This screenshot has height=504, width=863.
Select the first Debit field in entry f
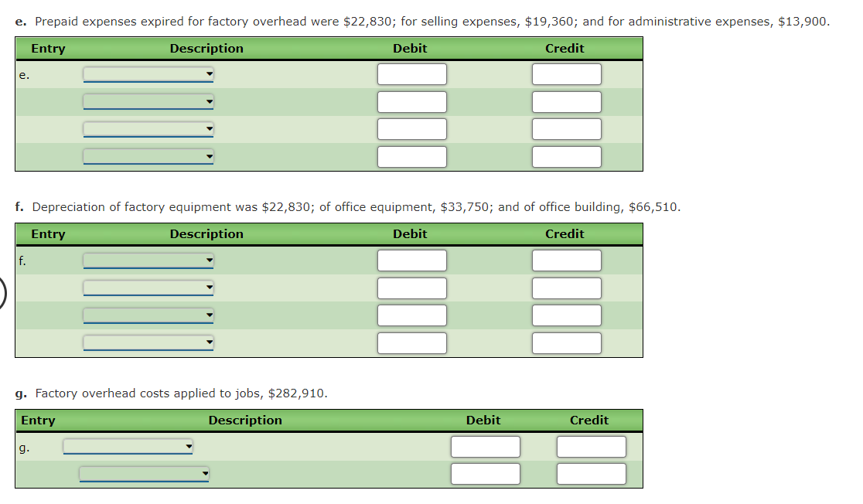coord(411,261)
